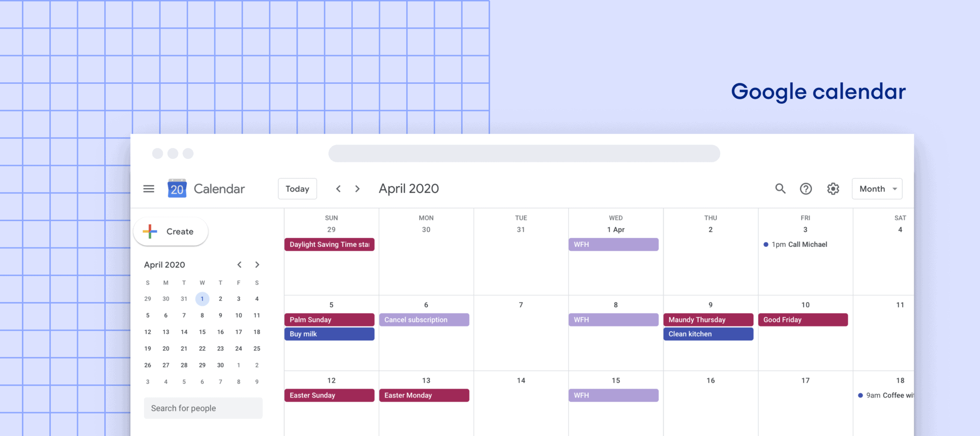This screenshot has height=436, width=980.
Task: Click the plus icon on the Create button
Action: click(x=149, y=231)
